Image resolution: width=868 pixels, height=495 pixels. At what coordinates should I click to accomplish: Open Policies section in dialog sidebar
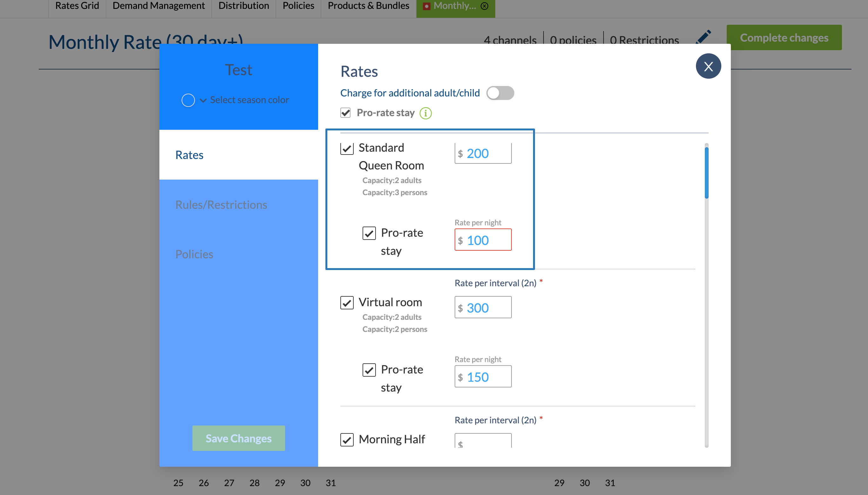pos(194,254)
